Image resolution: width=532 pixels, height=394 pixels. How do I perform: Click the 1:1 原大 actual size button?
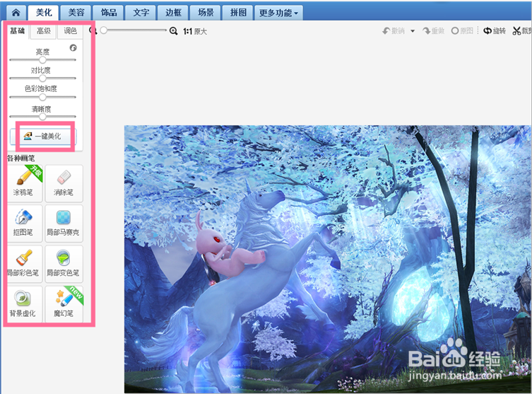pyautogui.click(x=195, y=32)
